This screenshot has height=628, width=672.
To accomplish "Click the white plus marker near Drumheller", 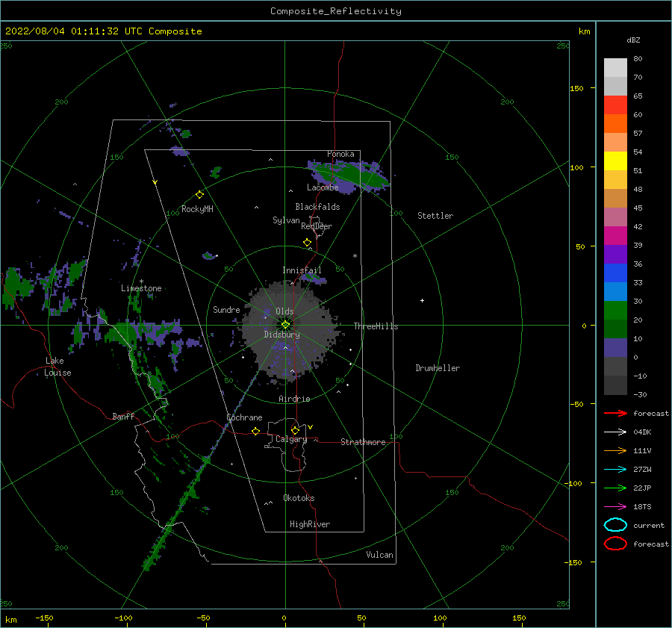I will click(422, 300).
